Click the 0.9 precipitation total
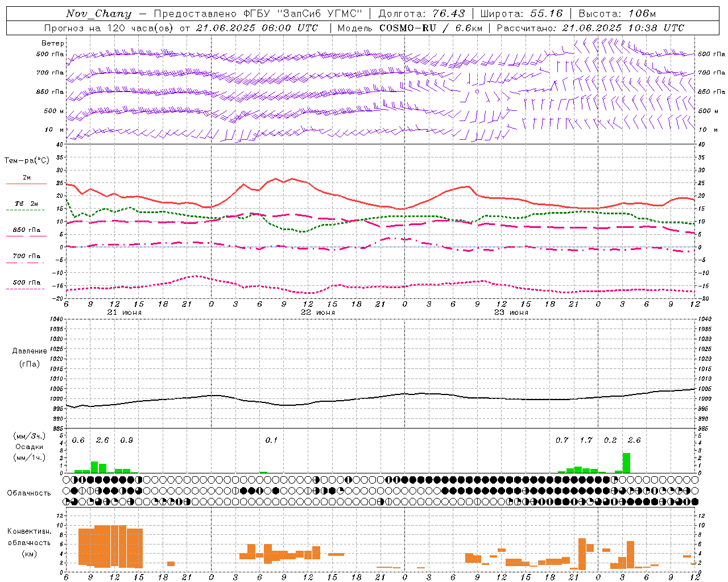728x582 pixels. pos(127,440)
